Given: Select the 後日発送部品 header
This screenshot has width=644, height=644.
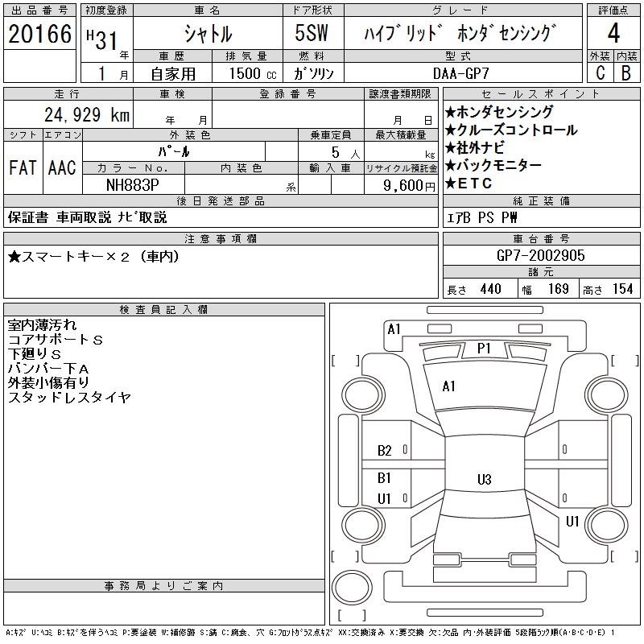Looking at the screenshot, I should tap(221, 200).
